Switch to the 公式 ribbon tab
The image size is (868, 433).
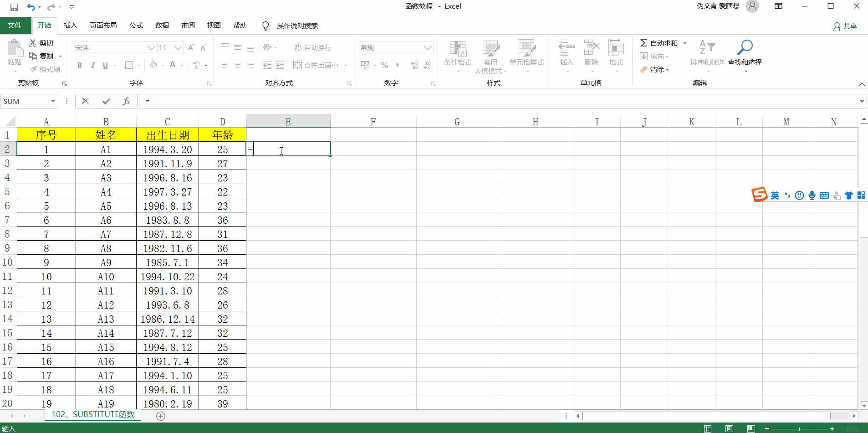[135, 26]
